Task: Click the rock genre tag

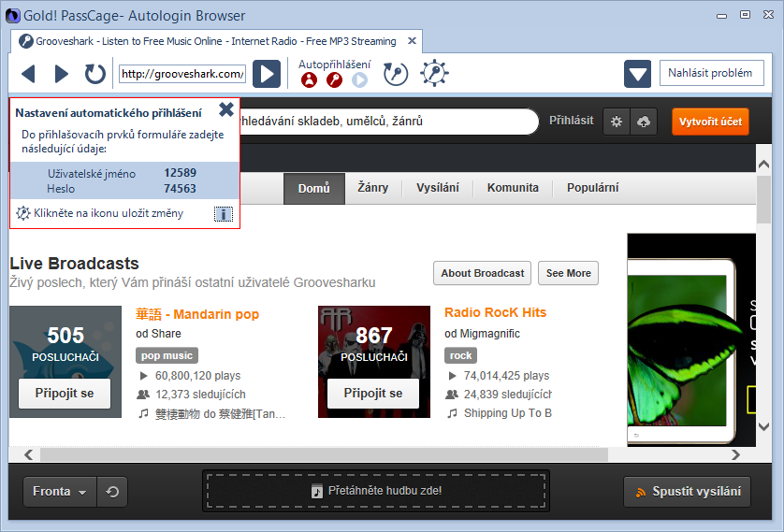Action: [x=460, y=355]
